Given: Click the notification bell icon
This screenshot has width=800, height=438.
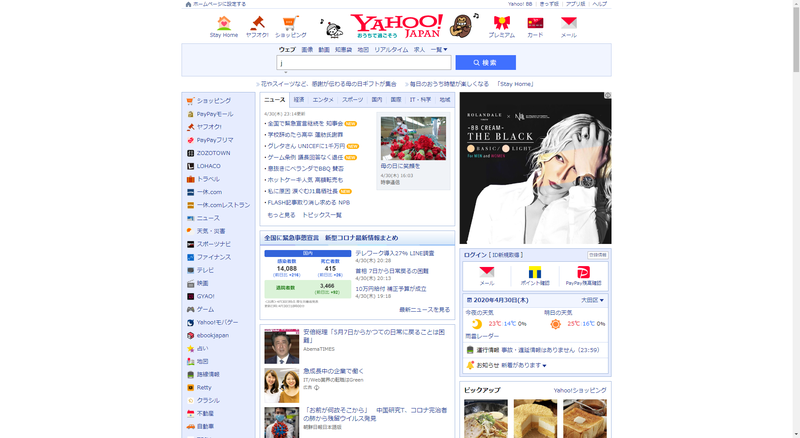Looking at the screenshot, I should (x=470, y=365).
